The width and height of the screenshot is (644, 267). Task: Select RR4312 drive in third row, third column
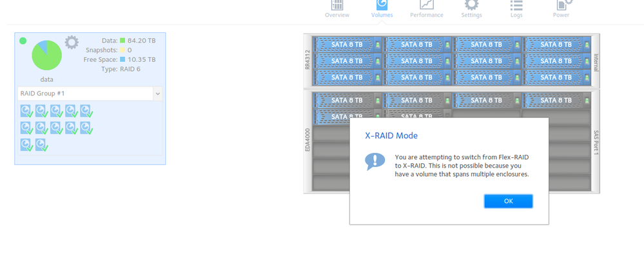tap(487, 77)
